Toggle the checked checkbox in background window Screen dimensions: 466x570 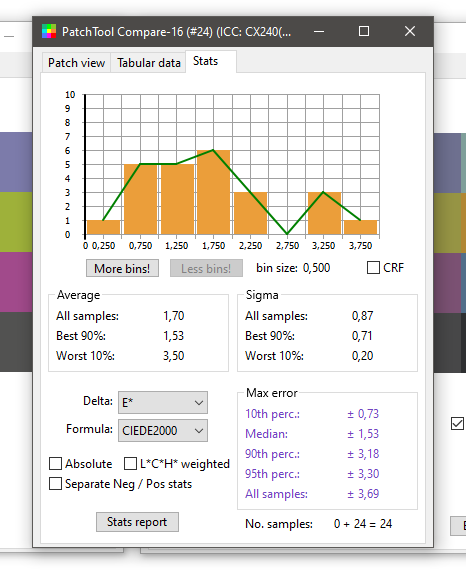click(x=457, y=424)
